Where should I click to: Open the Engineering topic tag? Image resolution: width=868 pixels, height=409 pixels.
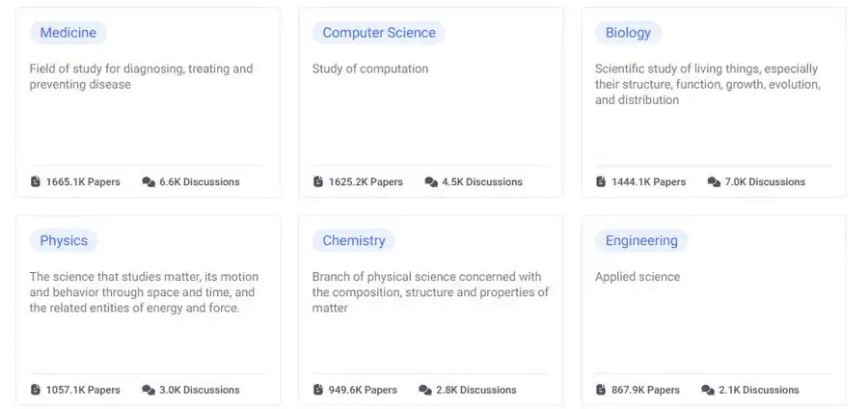click(x=641, y=241)
